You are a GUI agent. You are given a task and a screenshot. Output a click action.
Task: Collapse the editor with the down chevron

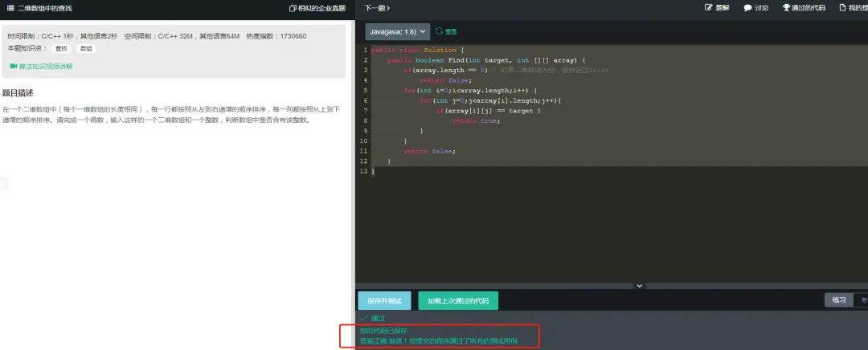click(640, 286)
